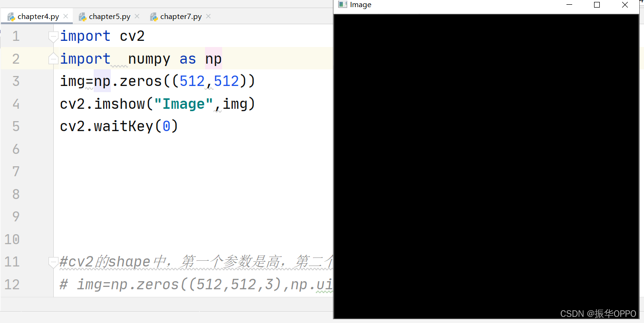Click the black image canvas area
644x323 pixels.
click(x=485, y=166)
